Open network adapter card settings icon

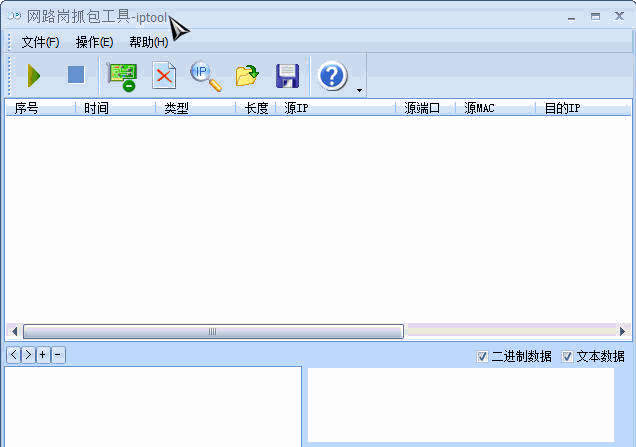(122, 76)
